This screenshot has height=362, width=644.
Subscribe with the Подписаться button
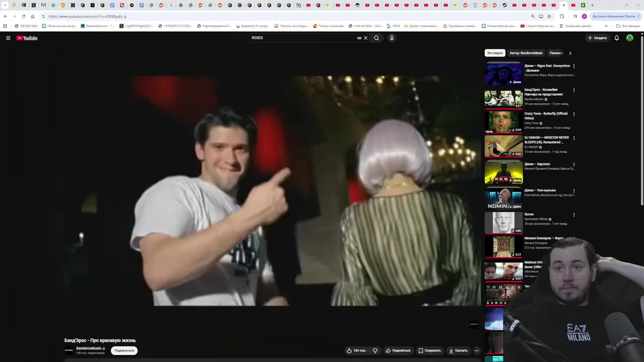pos(124,350)
